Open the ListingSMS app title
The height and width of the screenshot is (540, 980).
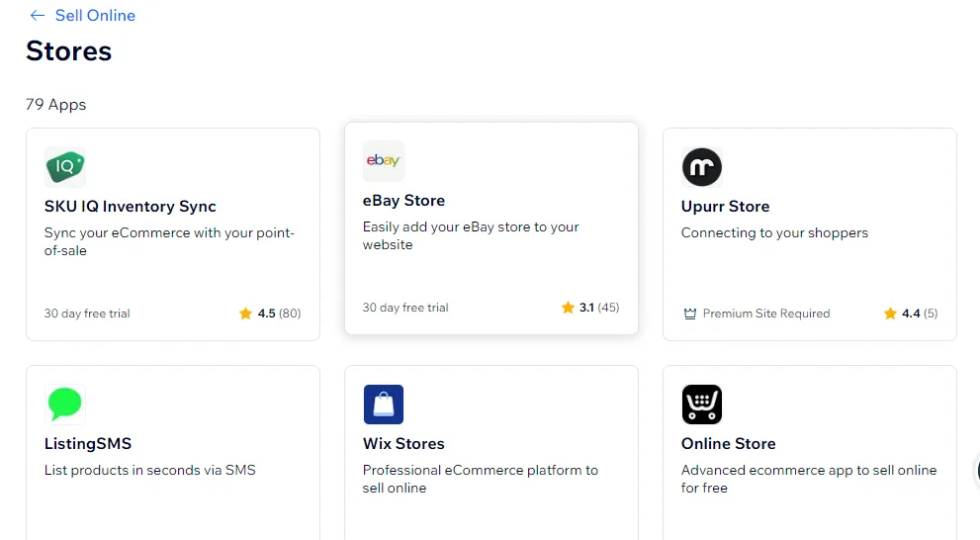click(x=88, y=444)
